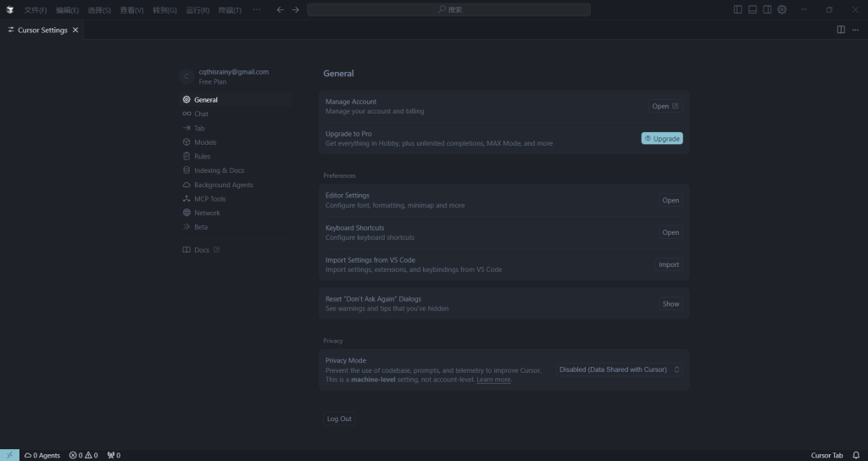Follow the Learn more link
This screenshot has width=868, height=461.
493,380
